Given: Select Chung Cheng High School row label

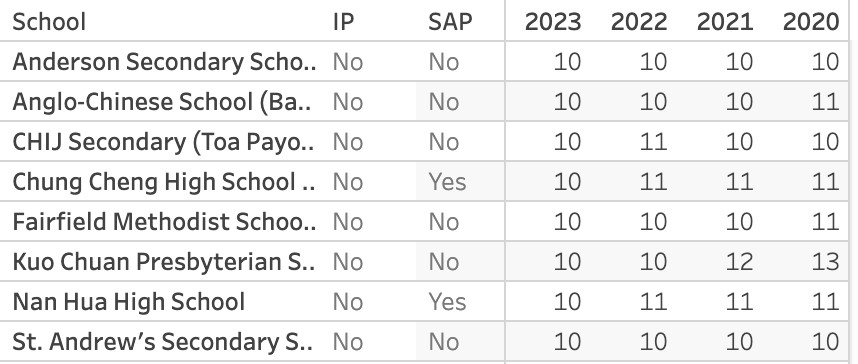Looking at the screenshot, I should point(164,182).
